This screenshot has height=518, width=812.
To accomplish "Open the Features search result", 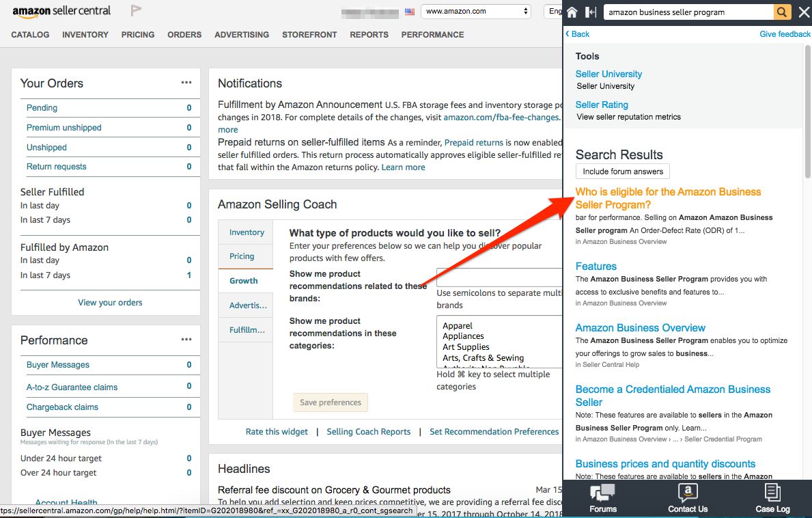I will point(596,267).
